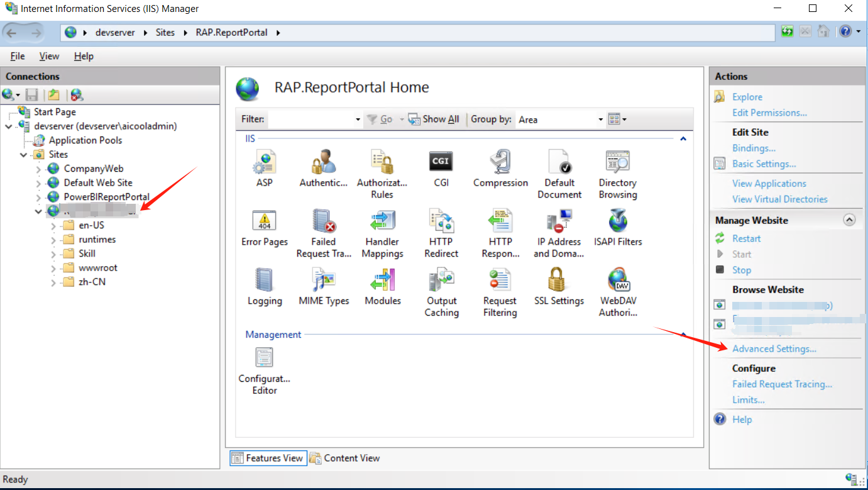
Task: Click the Explore action link
Action: [x=747, y=97]
